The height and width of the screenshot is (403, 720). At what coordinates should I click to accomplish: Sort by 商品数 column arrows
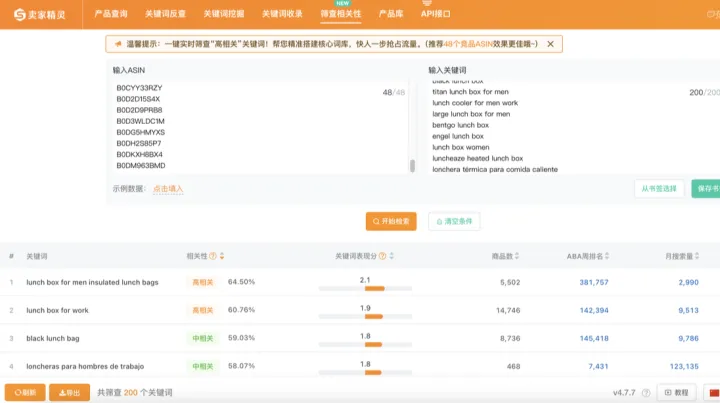[x=517, y=256]
